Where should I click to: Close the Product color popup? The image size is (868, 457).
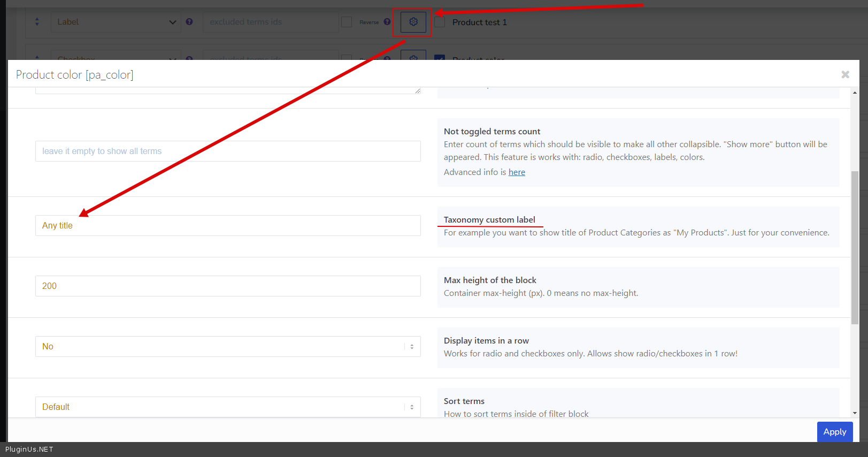pyautogui.click(x=845, y=74)
